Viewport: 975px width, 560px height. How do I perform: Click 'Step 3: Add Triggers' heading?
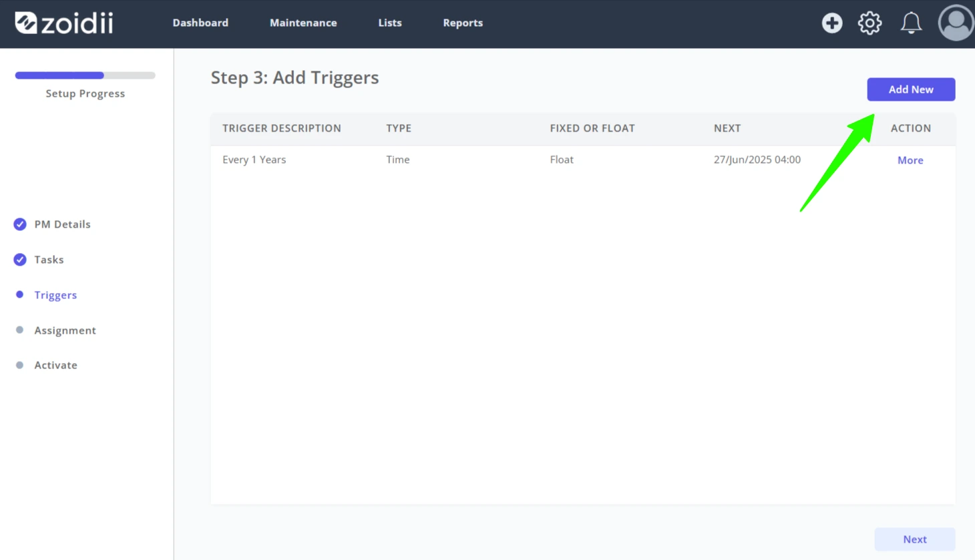point(295,77)
